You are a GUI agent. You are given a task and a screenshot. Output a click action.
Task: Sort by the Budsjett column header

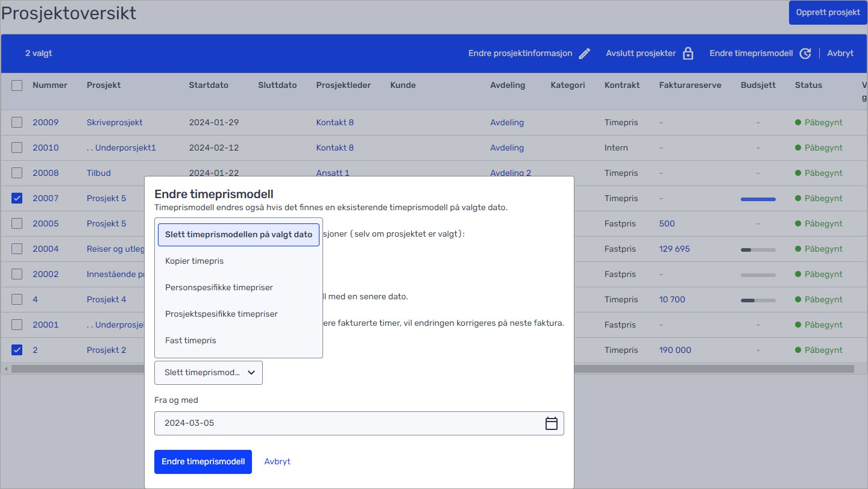pos(758,85)
